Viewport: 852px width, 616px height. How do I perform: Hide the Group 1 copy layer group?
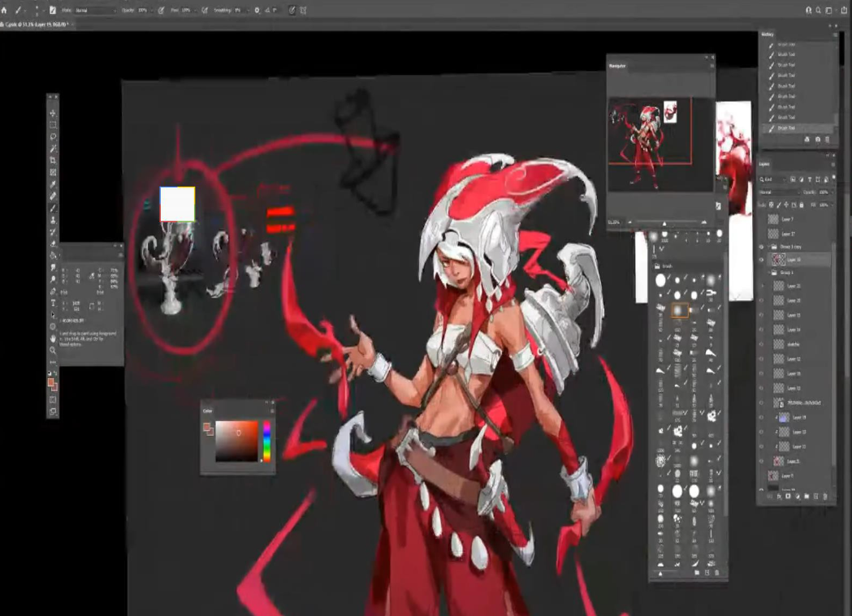pos(762,247)
